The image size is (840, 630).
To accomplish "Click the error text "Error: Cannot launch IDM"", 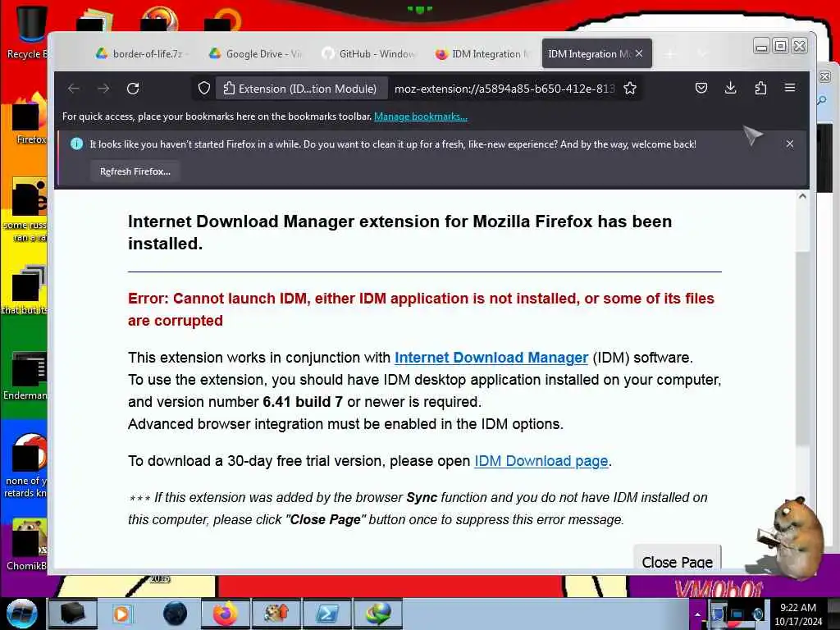I will 218,299.
